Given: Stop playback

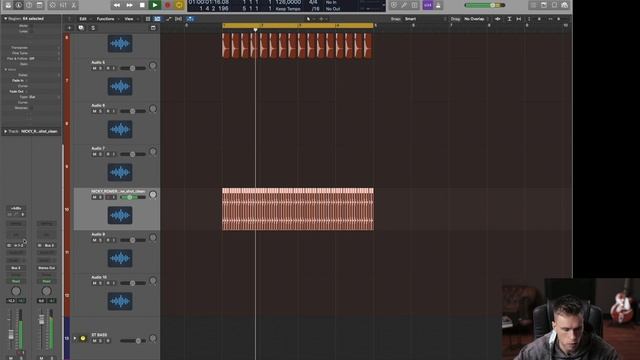Looking at the screenshot, I should (142, 5).
